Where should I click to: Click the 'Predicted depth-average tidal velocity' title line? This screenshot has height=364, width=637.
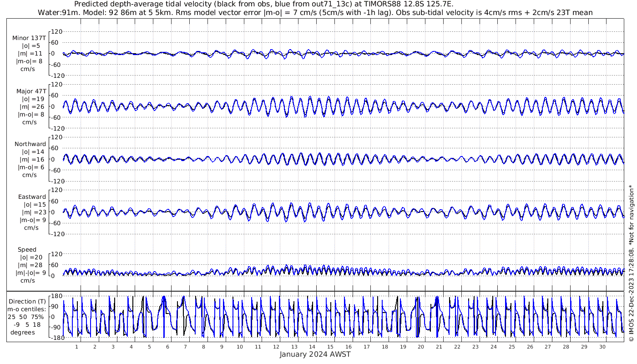click(263, 4)
